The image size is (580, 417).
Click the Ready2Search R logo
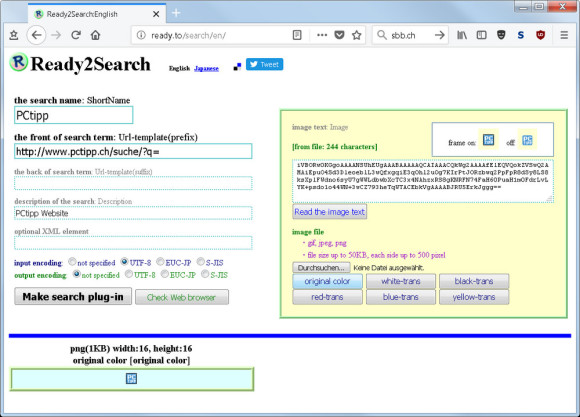[18, 62]
